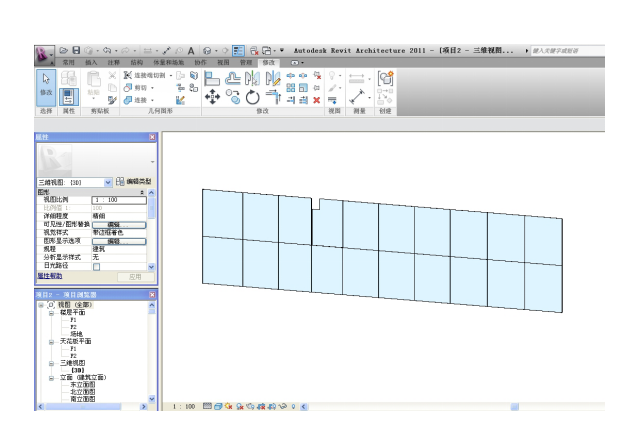This screenshot has width=634, height=448.
Task: Click the Text 'A' icon in quick toolbar
Action: [x=191, y=50]
